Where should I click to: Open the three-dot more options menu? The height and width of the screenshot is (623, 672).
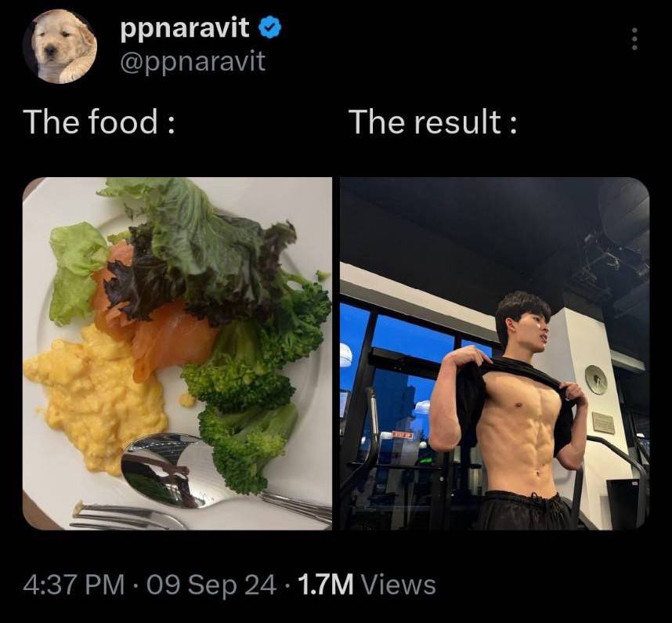click(x=634, y=39)
